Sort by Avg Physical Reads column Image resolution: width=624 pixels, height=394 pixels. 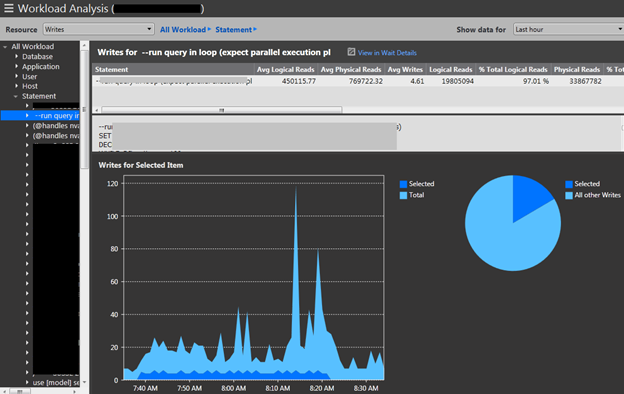[351, 69]
